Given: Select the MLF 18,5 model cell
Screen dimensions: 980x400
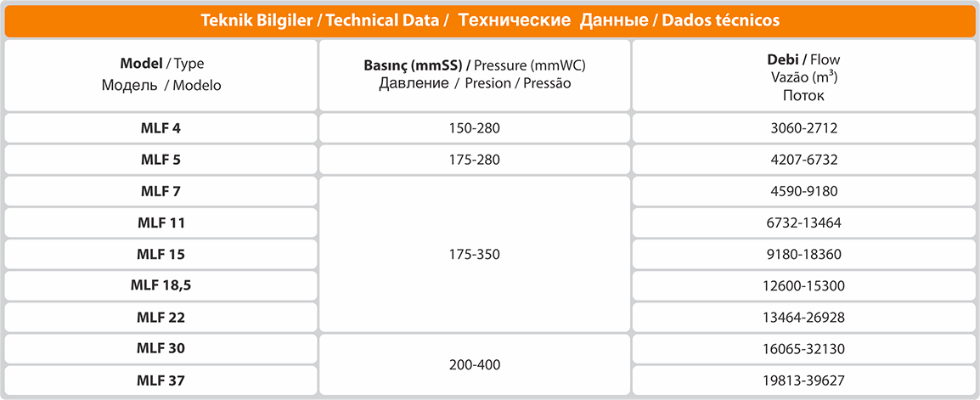Looking at the screenshot, I should click(161, 286).
